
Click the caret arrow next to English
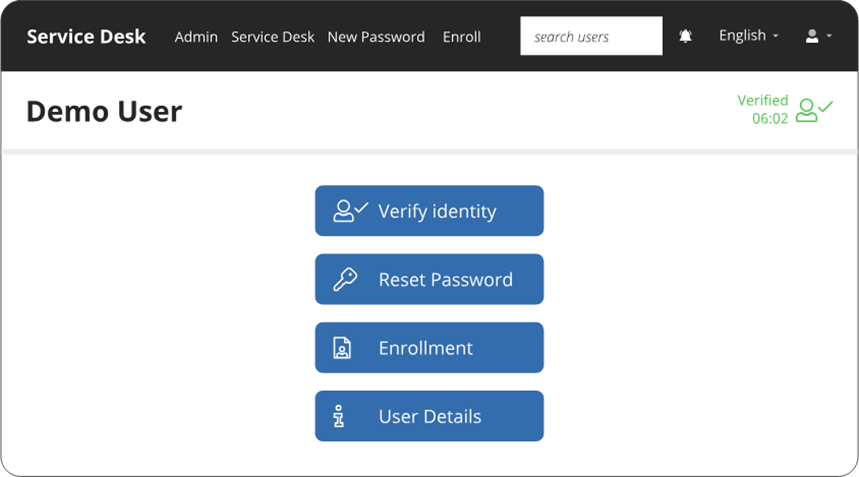(776, 37)
